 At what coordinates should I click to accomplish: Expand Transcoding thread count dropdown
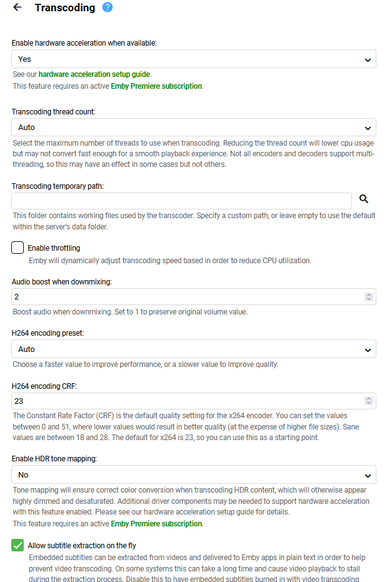pos(194,128)
